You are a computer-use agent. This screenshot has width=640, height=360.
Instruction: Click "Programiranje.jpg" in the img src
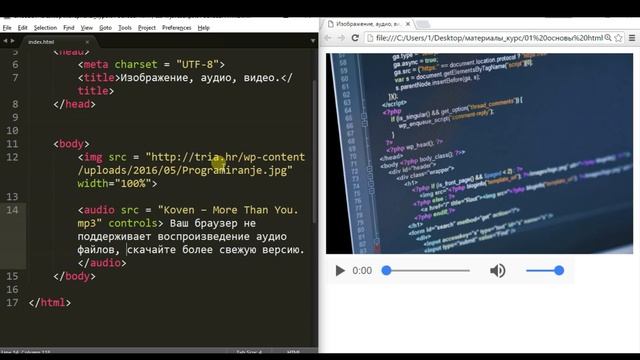[234, 171]
